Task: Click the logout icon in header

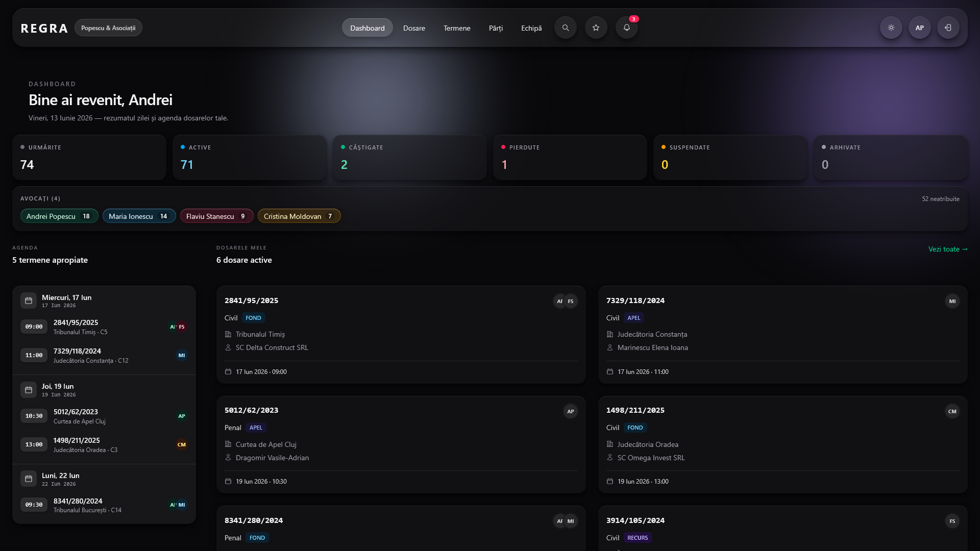Action: tap(948, 28)
